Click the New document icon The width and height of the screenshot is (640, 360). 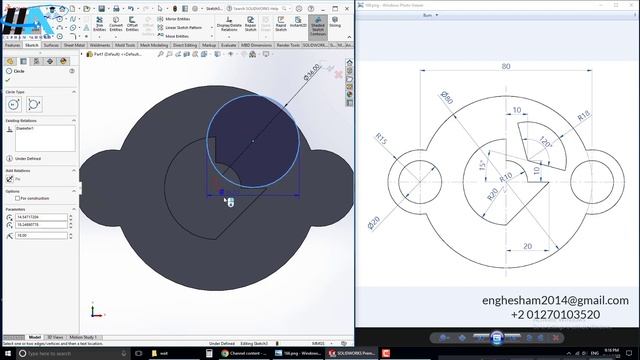(72, 9)
